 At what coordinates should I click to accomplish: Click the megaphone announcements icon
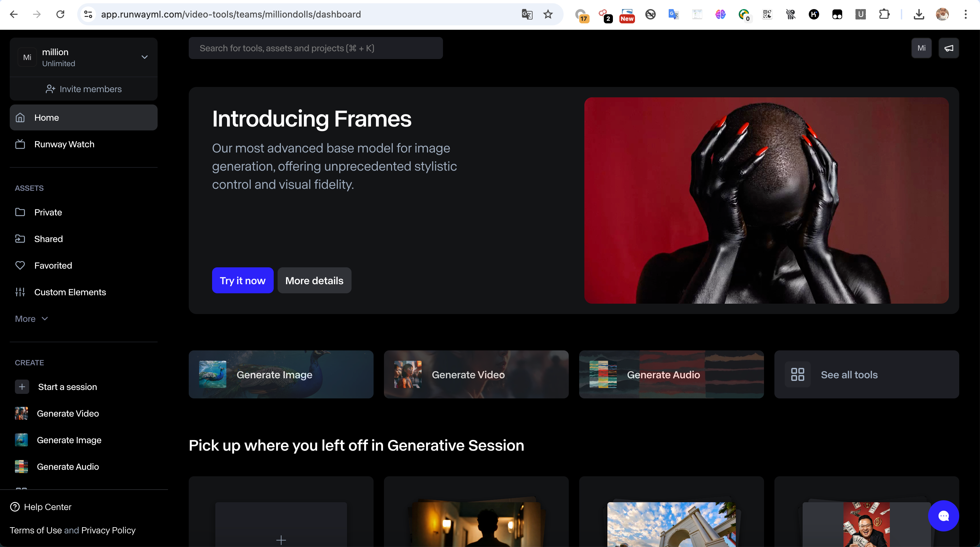tap(949, 48)
